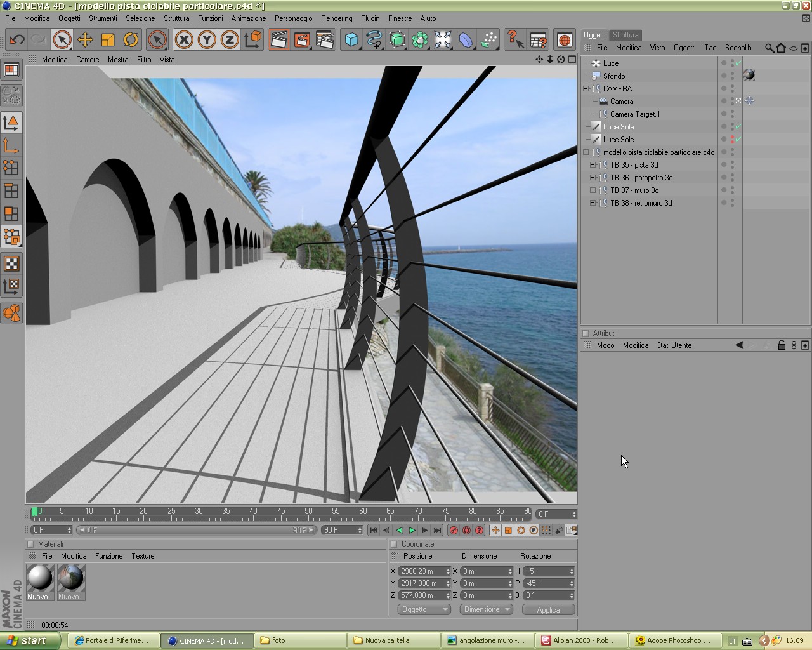Screen dimensions: 812x650
Task: Open the Oggetto coordinate dropdown
Action: (x=424, y=609)
